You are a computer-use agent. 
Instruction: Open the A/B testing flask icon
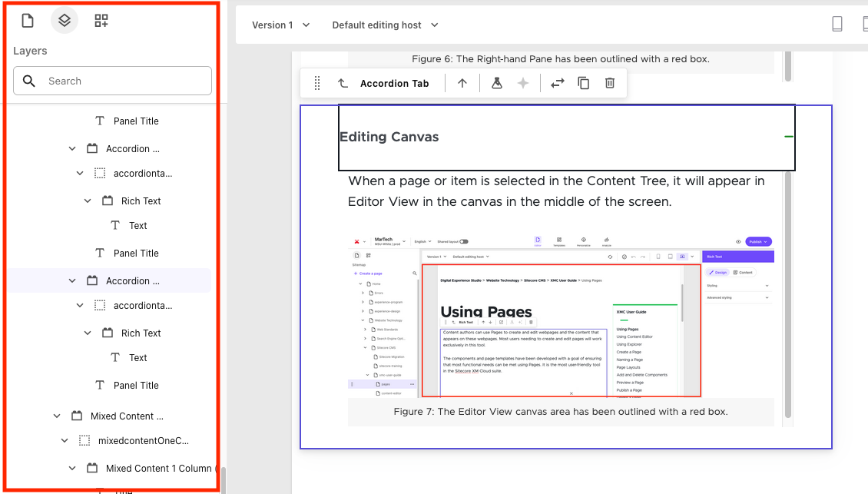tap(495, 83)
